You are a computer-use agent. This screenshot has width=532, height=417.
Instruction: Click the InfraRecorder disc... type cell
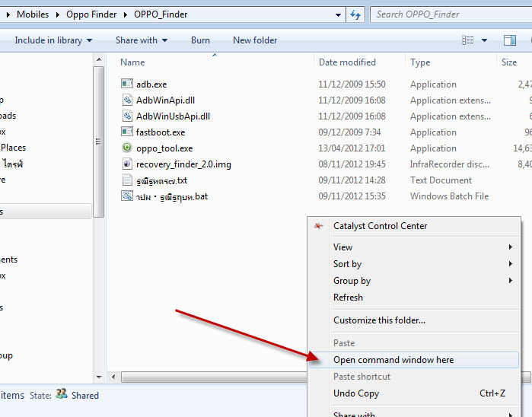(x=450, y=164)
